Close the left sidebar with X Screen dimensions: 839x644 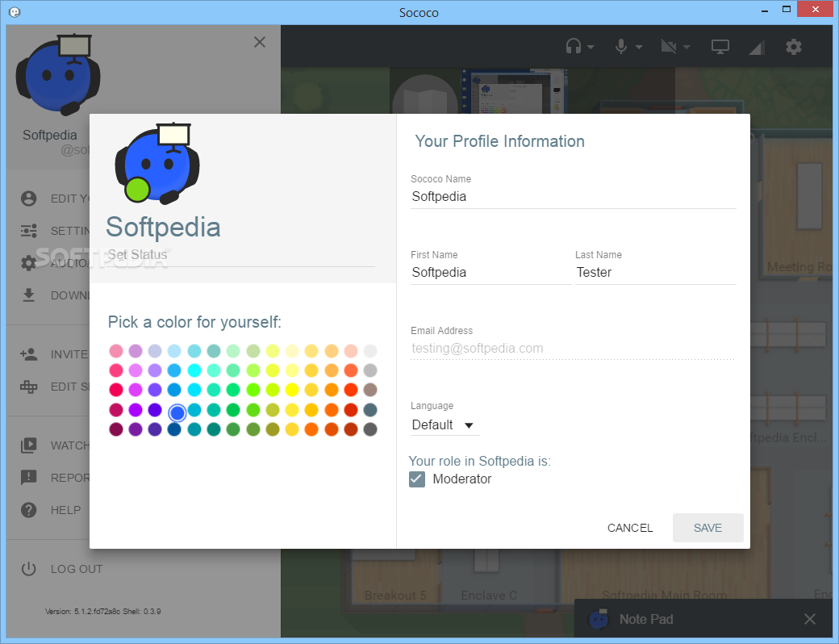(x=260, y=42)
